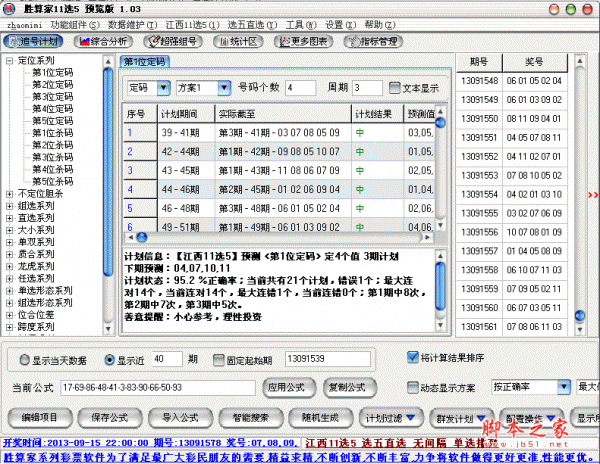Expand the 直选系列 tree node
600x464 pixels.
point(10,218)
